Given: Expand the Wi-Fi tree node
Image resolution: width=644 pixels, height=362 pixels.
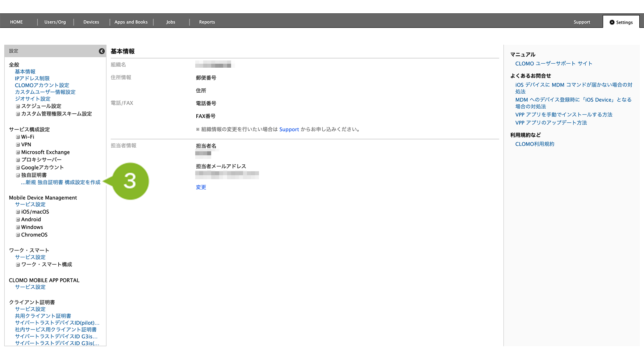Looking at the screenshot, I should coord(18,137).
